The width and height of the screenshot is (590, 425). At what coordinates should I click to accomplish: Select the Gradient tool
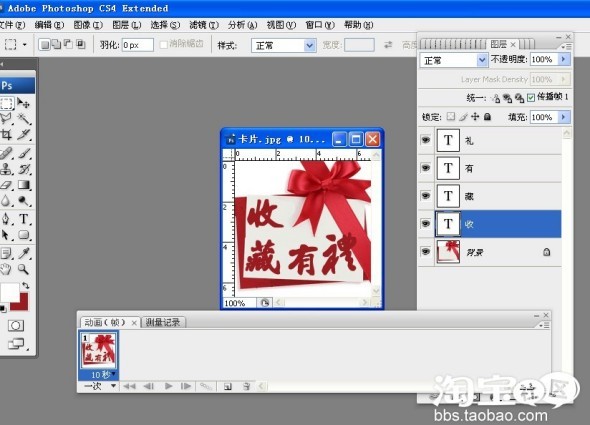(24, 185)
